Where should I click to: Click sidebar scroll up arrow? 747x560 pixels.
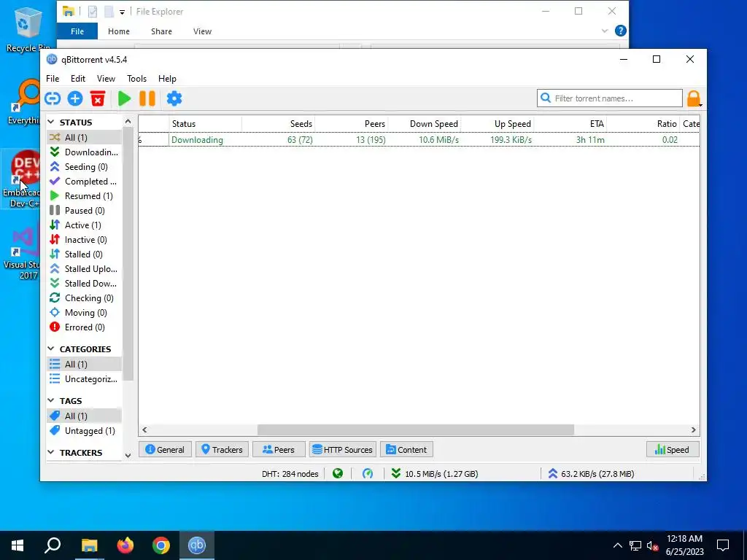click(x=128, y=122)
